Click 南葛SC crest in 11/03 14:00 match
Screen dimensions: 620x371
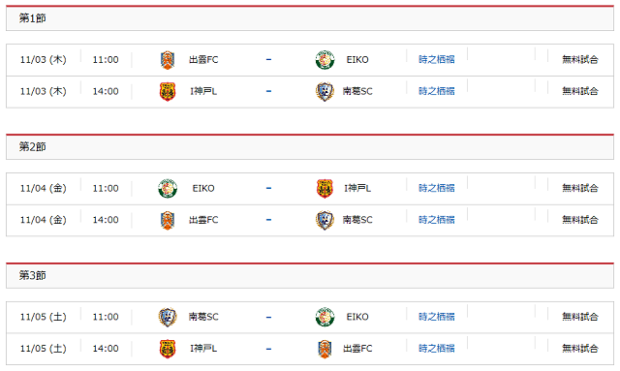(x=325, y=91)
